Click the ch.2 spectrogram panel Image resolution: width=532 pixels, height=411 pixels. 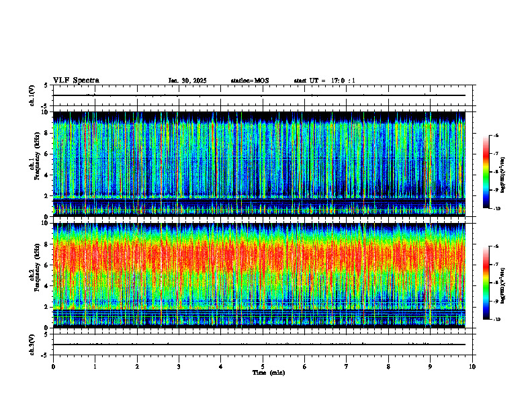point(259,275)
